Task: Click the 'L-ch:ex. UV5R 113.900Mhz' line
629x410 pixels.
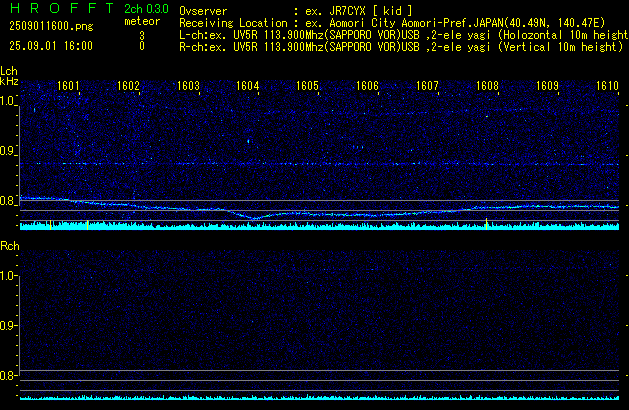Action: tap(403, 35)
